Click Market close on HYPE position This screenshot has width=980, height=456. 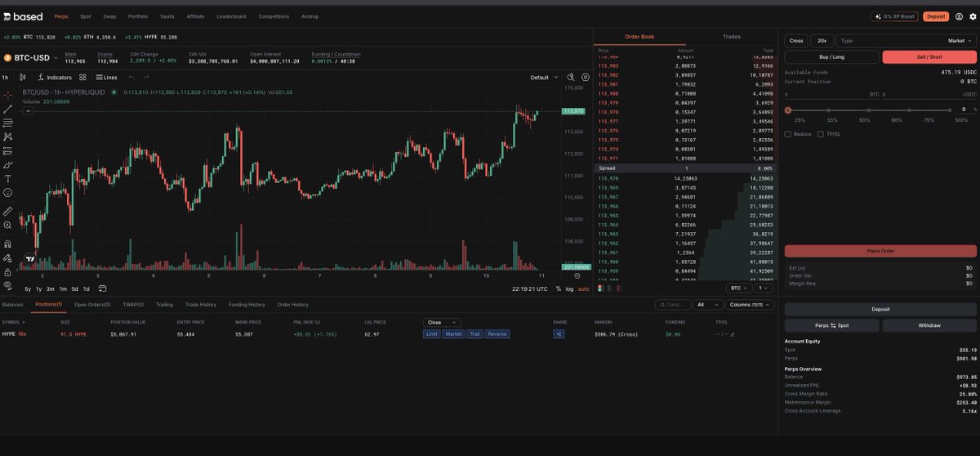click(x=452, y=333)
